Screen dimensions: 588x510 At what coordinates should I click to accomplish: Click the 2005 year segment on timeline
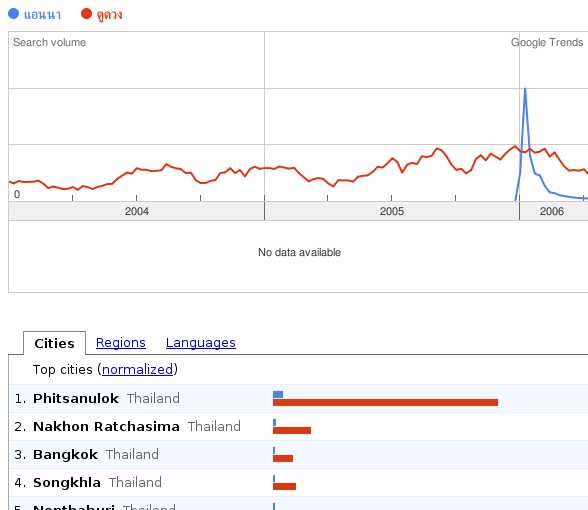(392, 211)
